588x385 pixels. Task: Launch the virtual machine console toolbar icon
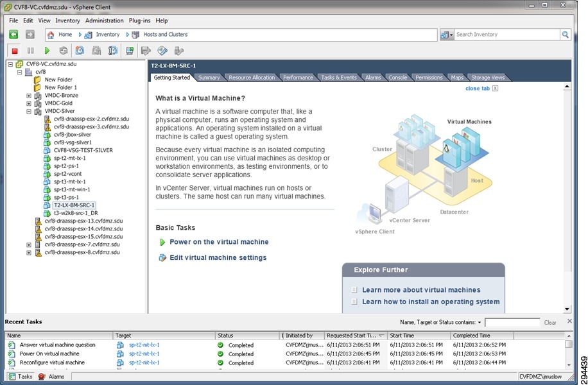click(x=130, y=51)
